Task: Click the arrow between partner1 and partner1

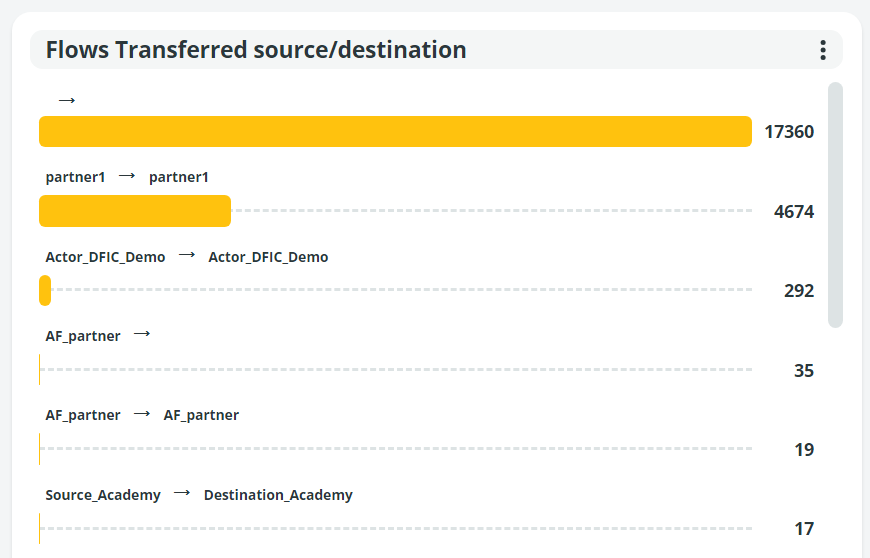Action: click(127, 176)
